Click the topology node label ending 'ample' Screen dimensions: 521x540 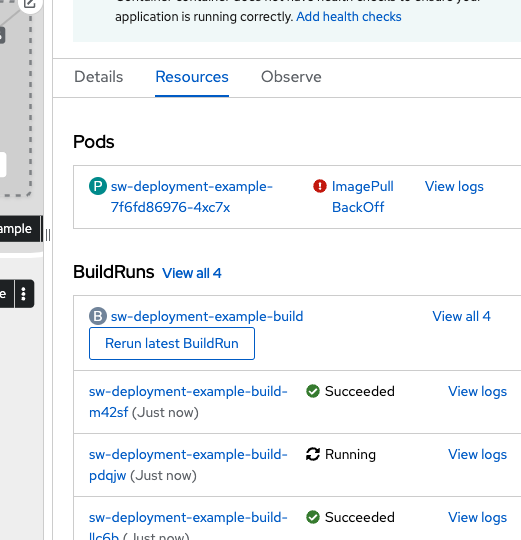[x=20, y=229]
